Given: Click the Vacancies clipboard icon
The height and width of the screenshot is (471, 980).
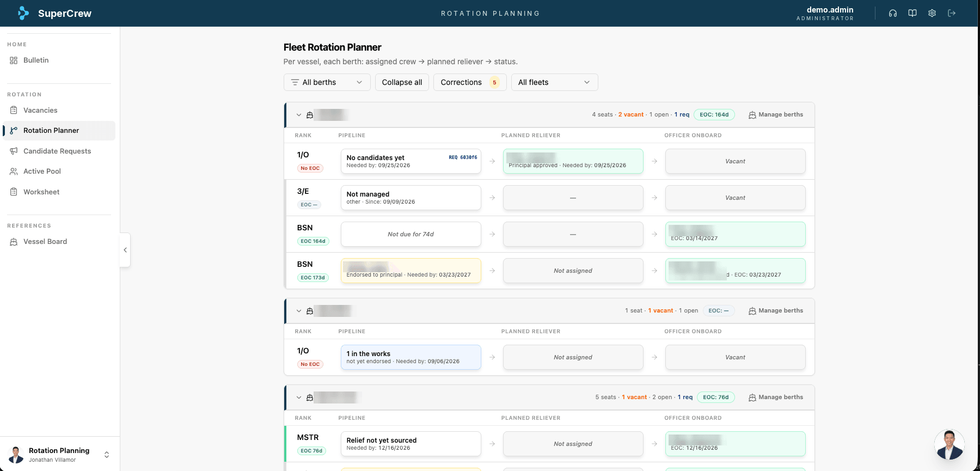Looking at the screenshot, I should tap(14, 110).
